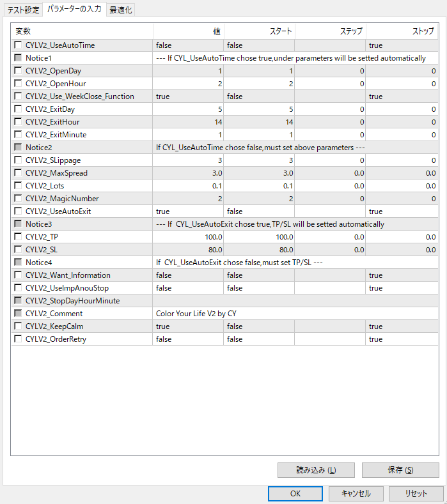Confirm with the OK button
The height and width of the screenshot is (504, 447).
(295, 493)
